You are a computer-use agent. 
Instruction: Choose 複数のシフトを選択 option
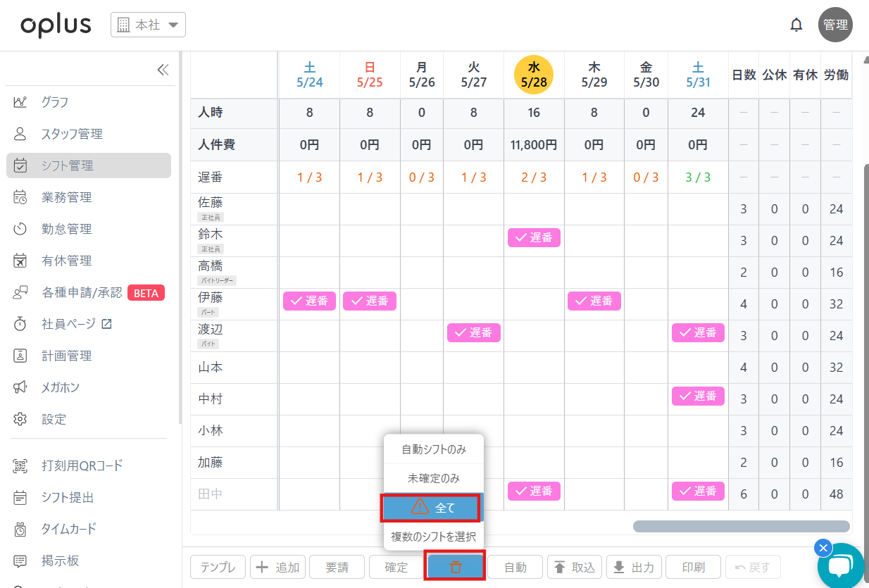[434, 537]
